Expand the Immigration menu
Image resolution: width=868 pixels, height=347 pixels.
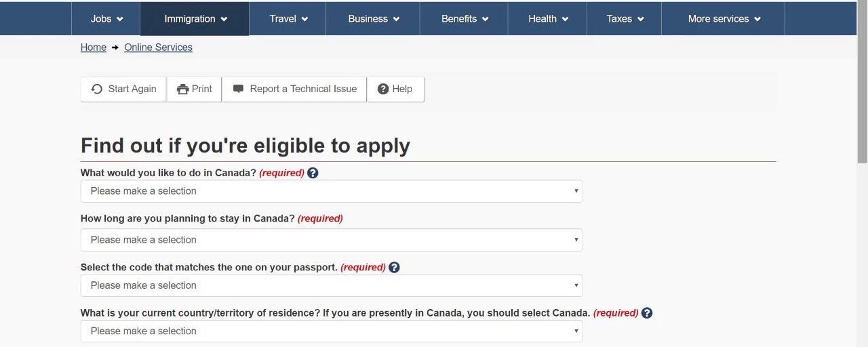(195, 19)
